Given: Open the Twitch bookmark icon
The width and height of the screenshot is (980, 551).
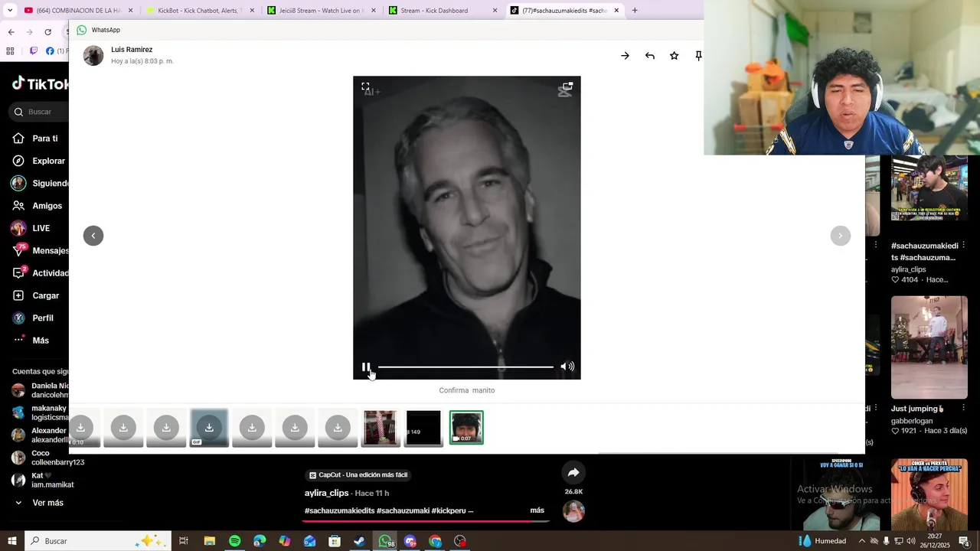Looking at the screenshot, I should tap(33, 51).
